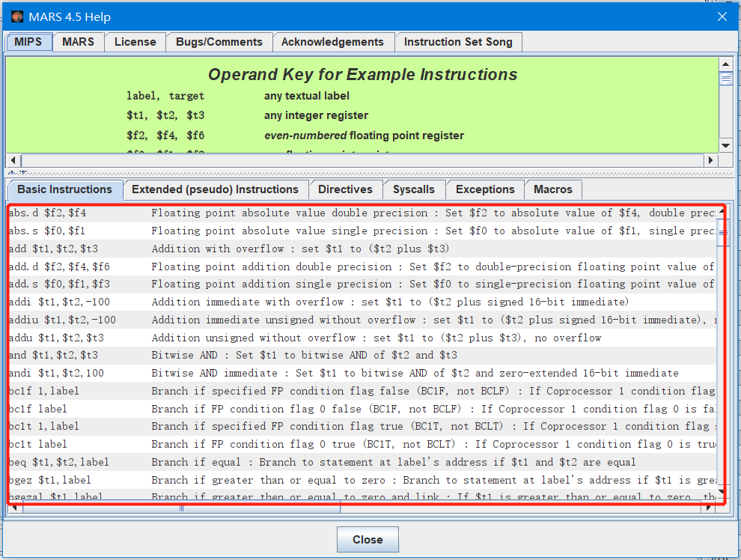The height and width of the screenshot is (560, 741).
Task: Select the Directives tab
Action: point(346,189)
